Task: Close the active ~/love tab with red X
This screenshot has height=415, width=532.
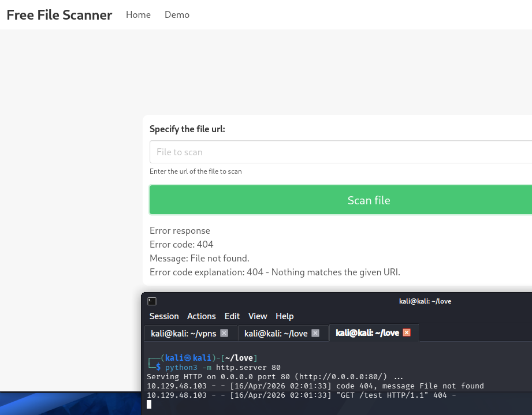Action: pos(407,332)
